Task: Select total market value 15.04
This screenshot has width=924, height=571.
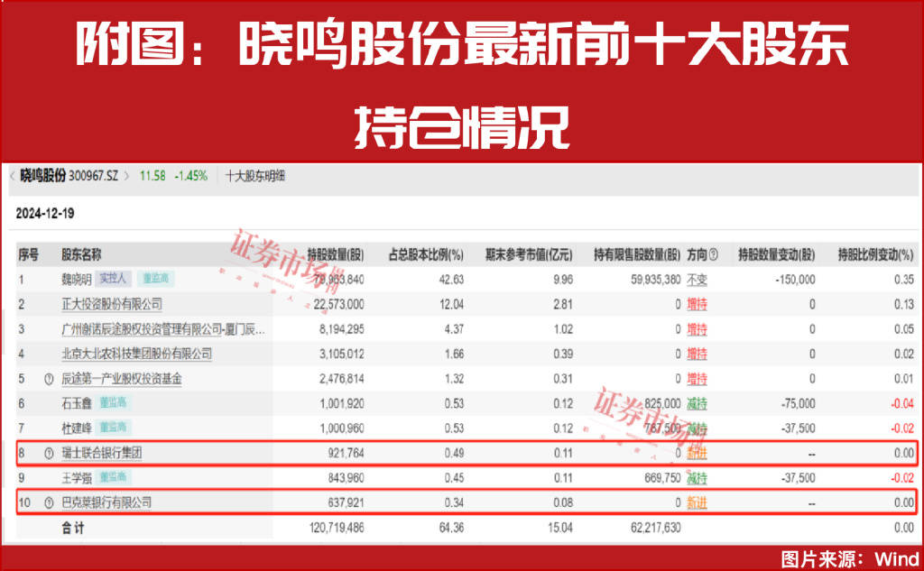Action: coord(560,528)
